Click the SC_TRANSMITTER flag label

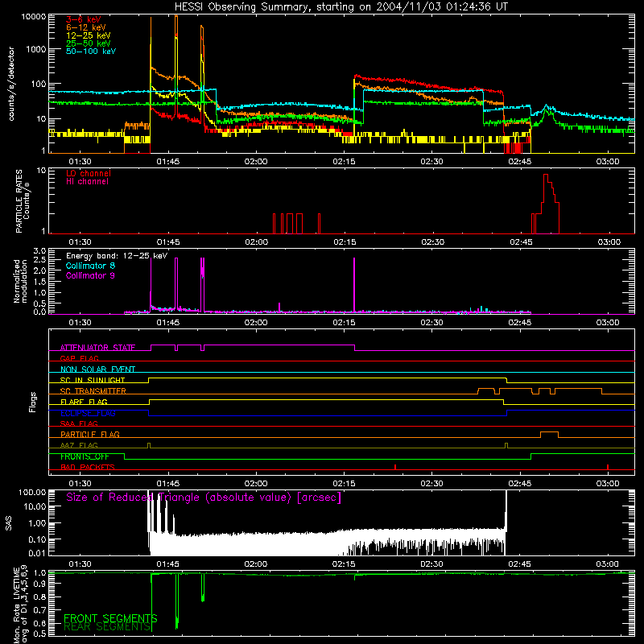(93, 391)
